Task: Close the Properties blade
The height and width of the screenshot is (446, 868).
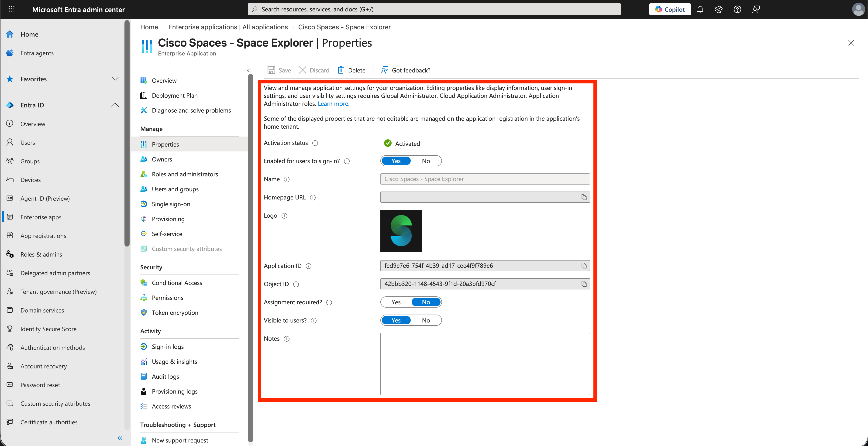Action: 851,43
